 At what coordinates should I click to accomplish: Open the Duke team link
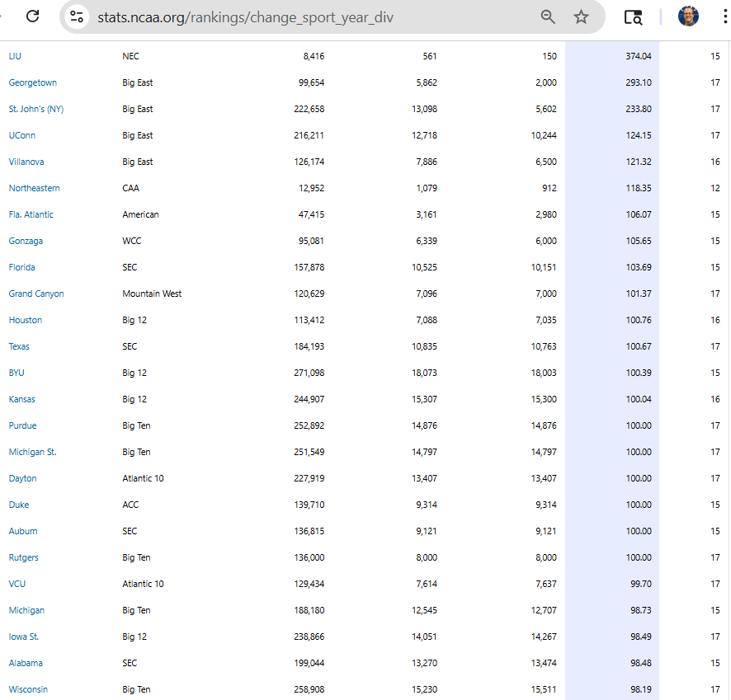point(19,505)
